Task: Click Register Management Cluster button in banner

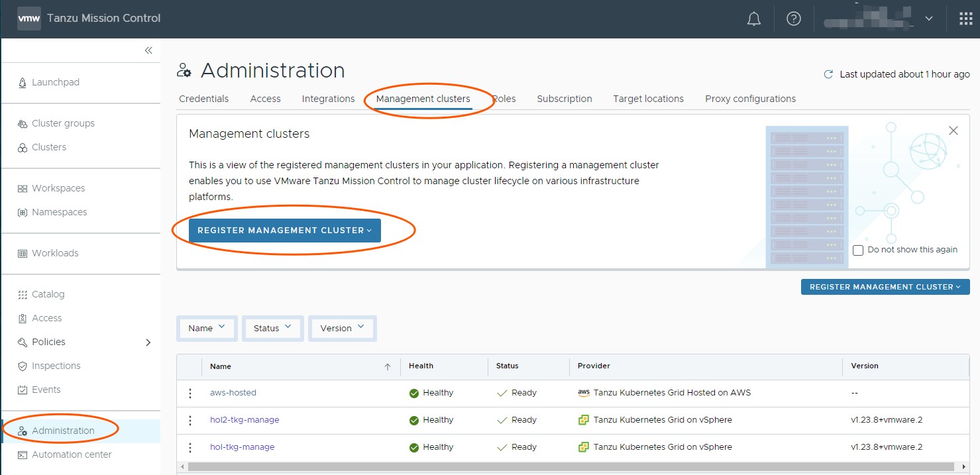Action: click(284, 231)
